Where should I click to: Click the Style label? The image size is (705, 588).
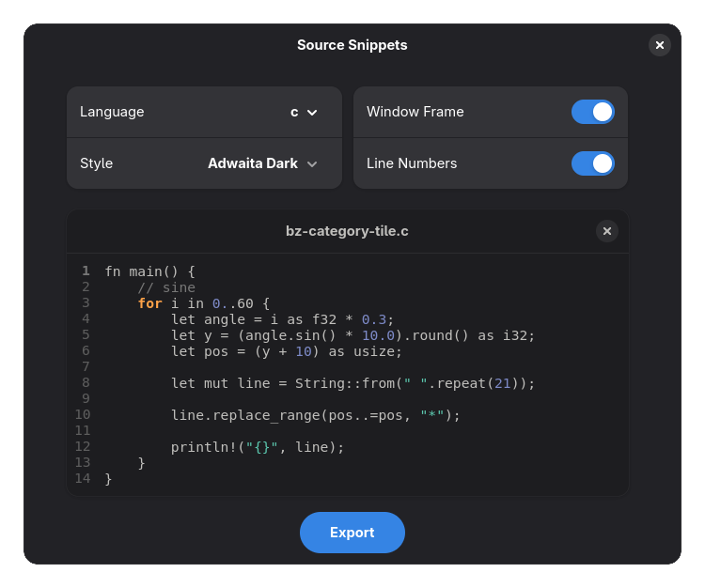point(96,163)
